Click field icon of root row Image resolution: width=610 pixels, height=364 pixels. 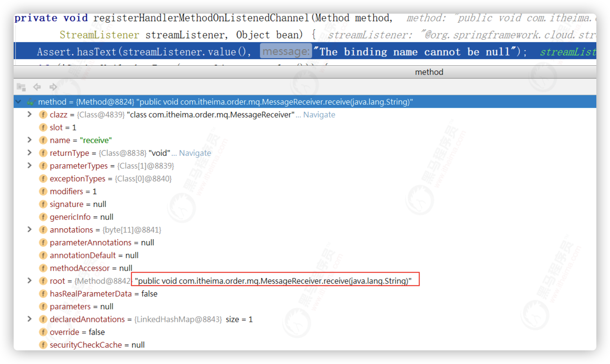[43, 281]
